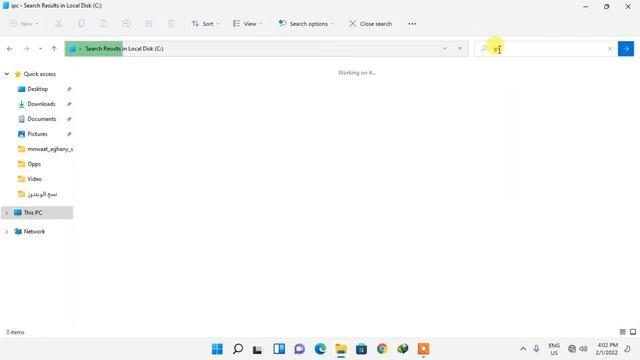The image size is (640, 360).
Task: Open the mnwaat_aghany folder
Action: point(50,149)
